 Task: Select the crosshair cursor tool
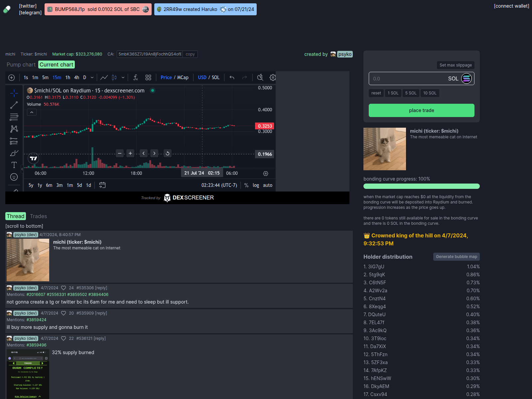click(x=14, y=93)
